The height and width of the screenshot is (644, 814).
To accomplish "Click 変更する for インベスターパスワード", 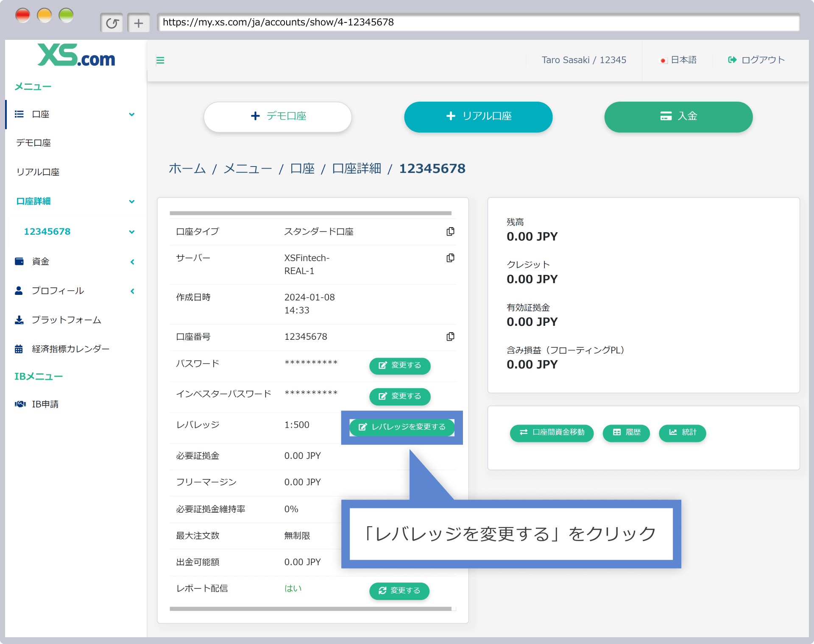I will (x=400, y=396).
